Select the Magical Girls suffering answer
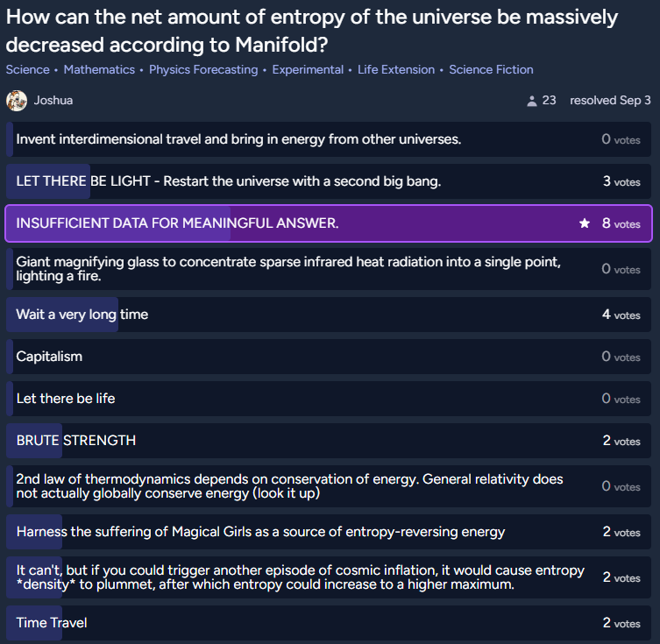Image resolution: width=660 pixels, height=644 pixels. coord(329,532)
